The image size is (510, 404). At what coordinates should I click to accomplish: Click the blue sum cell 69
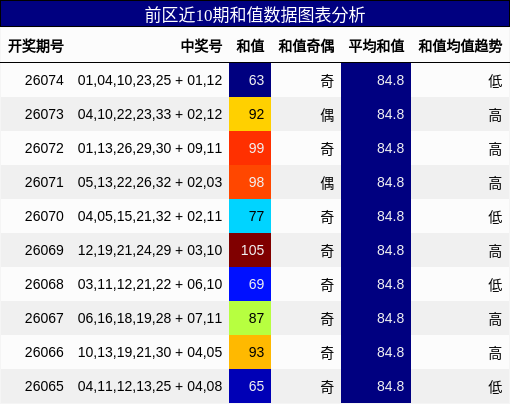(x=250, y=284)
